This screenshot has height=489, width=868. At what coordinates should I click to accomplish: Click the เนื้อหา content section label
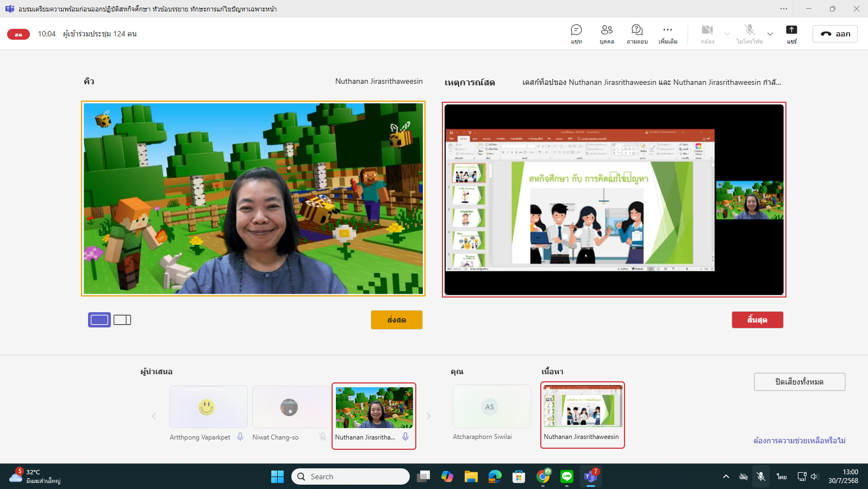tap(552, 372)
